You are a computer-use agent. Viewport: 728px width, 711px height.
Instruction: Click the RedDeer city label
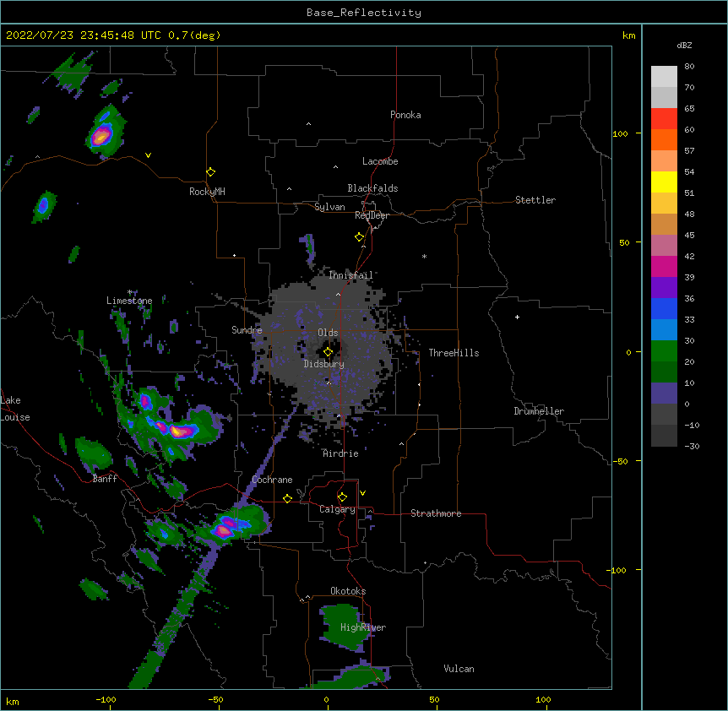click(x=372, y=215)
